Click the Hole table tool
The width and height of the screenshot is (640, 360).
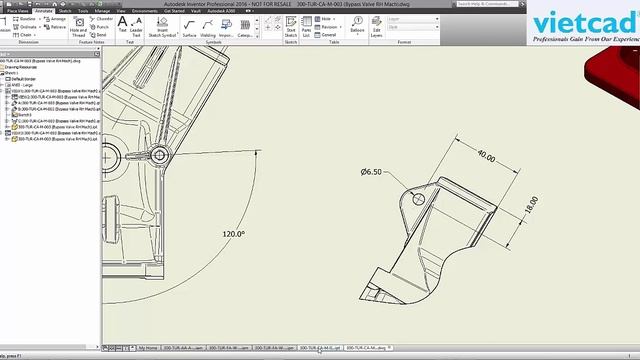tap(322, 19)
